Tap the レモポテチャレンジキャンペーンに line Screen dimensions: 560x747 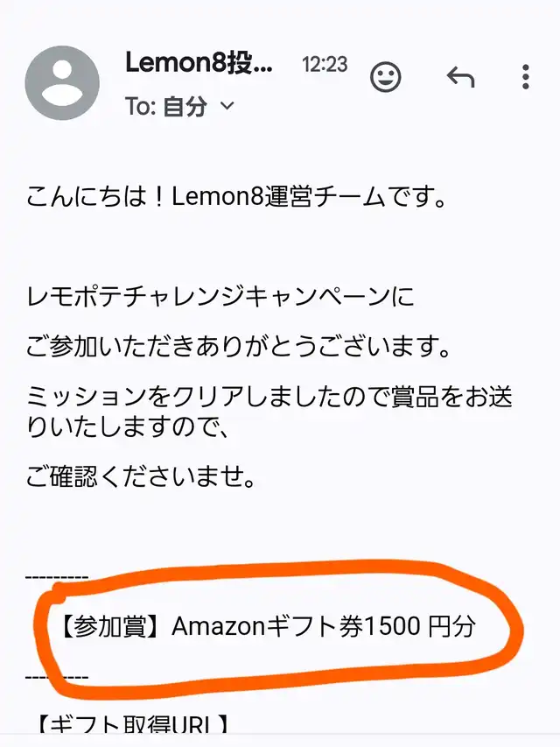click(x=220, y=296)
